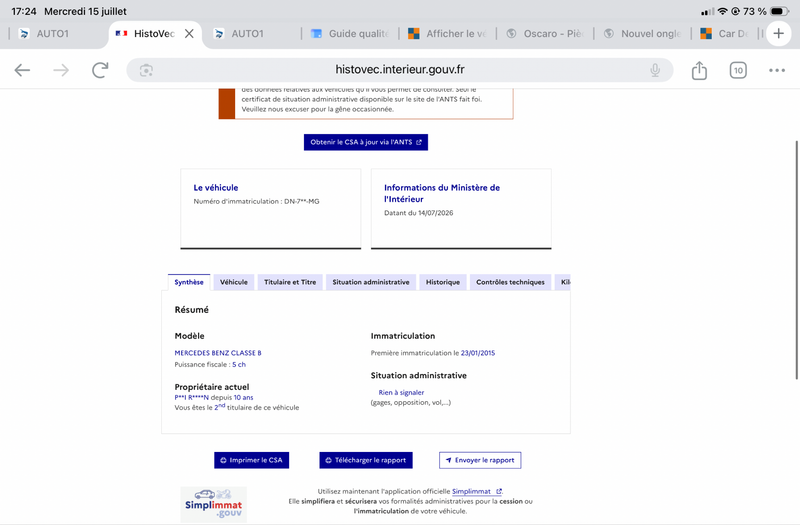Tap the microphone icon in address bar

click(655, 70)
